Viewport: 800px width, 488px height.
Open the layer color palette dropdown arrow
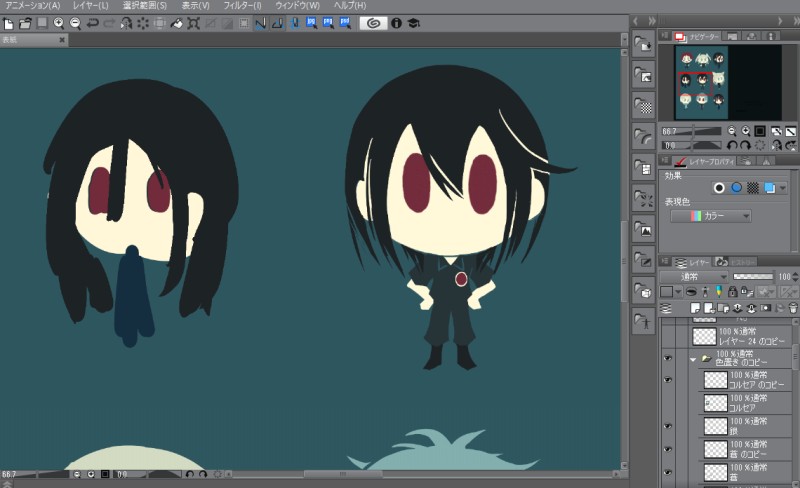[678, 292]
